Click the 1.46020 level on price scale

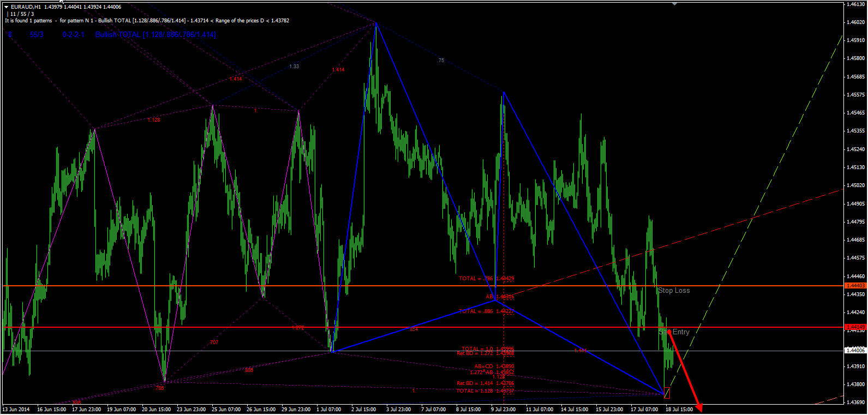[x=854, y=22]
